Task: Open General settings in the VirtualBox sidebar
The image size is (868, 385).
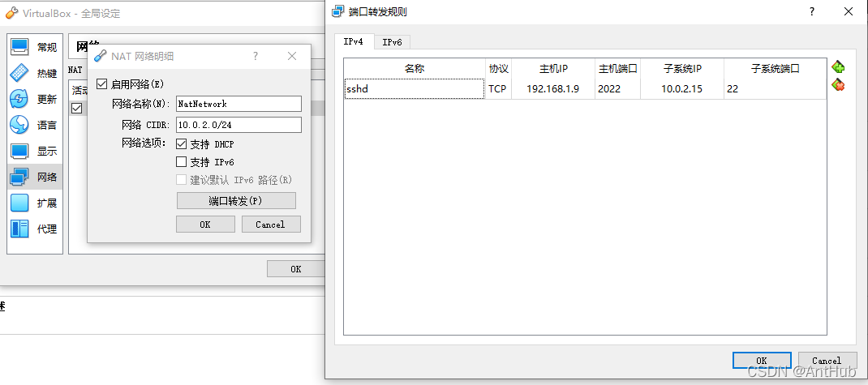Action: [35, 48]
